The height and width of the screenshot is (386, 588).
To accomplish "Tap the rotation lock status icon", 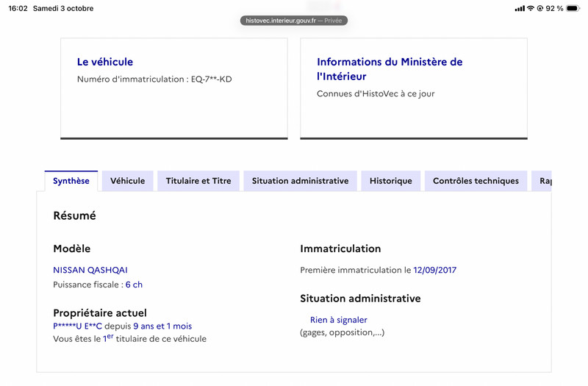I will pos(540,8).
